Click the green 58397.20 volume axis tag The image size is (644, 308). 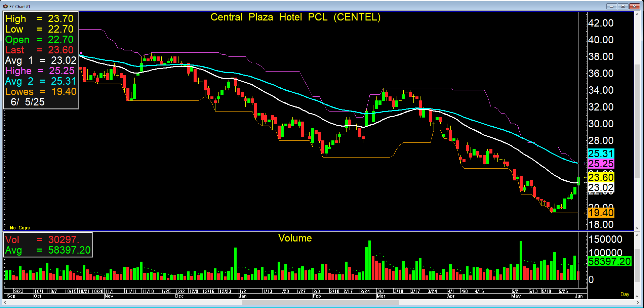coord(610,261)
